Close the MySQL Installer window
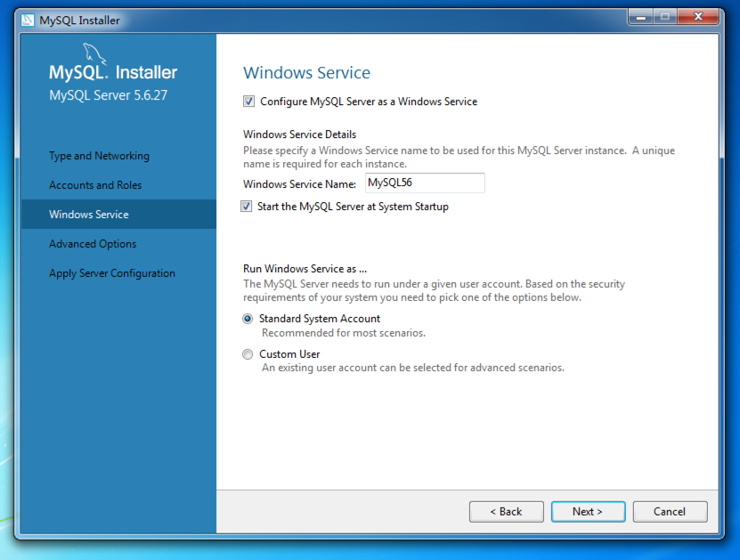The image size is (740, 560). tap(698, 17)
